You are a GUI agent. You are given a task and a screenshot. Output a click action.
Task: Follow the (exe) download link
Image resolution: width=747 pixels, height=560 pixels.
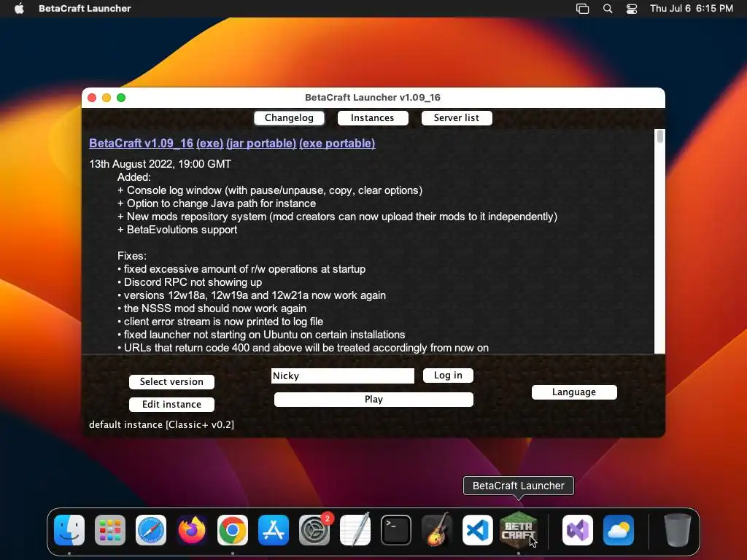(209, 144)
